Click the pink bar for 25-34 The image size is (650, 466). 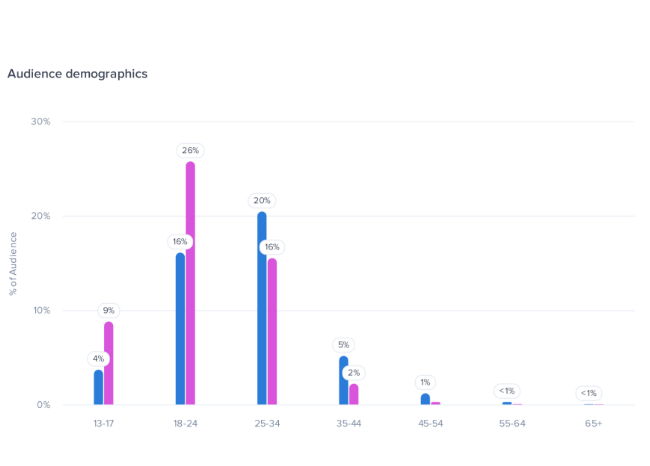click(272, 332)
